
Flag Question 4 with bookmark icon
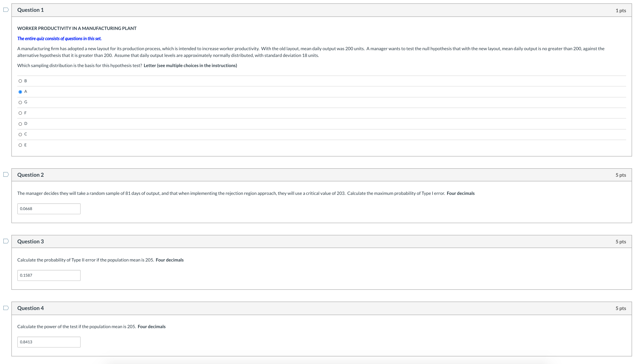coord(6,308)
